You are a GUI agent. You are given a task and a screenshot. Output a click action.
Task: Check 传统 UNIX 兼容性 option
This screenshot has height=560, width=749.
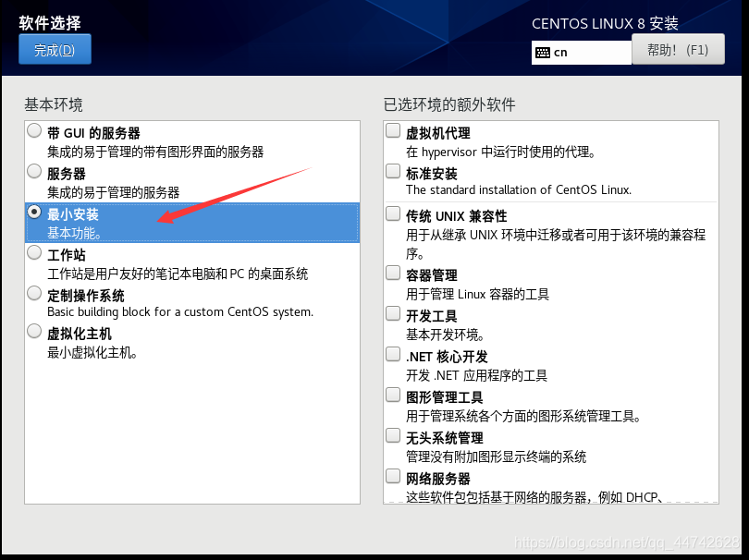click(393, 213)
